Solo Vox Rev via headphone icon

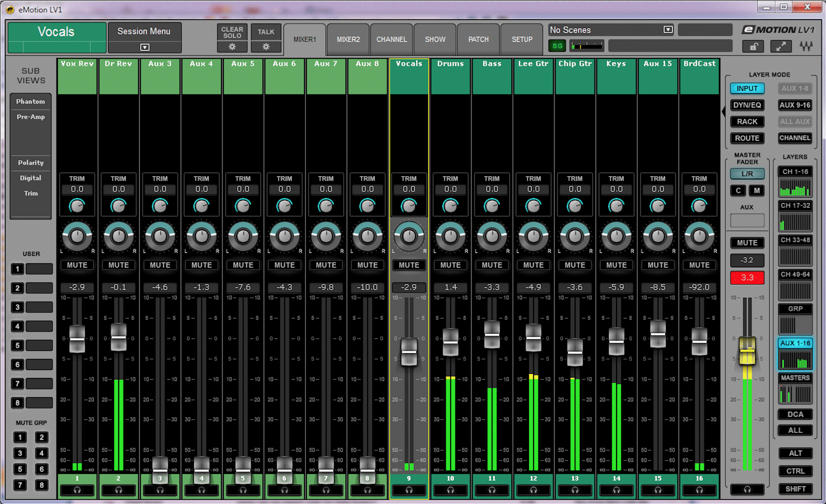click(77, 490)
